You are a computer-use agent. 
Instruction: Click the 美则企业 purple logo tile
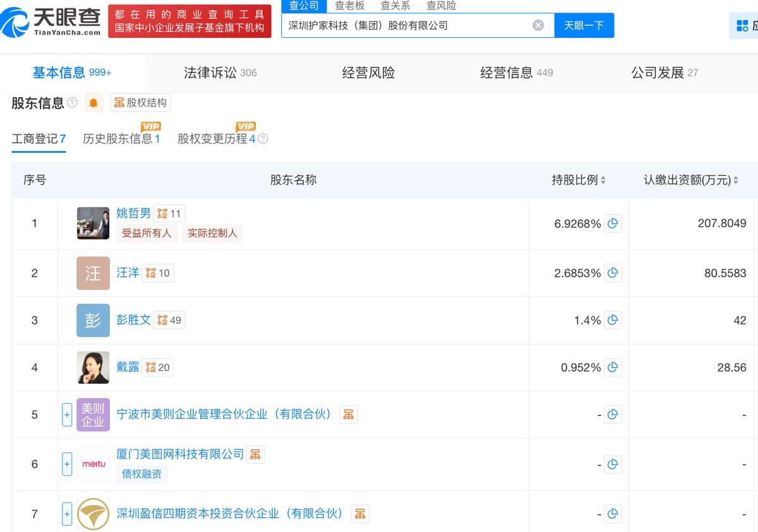(x=93, y=414)
